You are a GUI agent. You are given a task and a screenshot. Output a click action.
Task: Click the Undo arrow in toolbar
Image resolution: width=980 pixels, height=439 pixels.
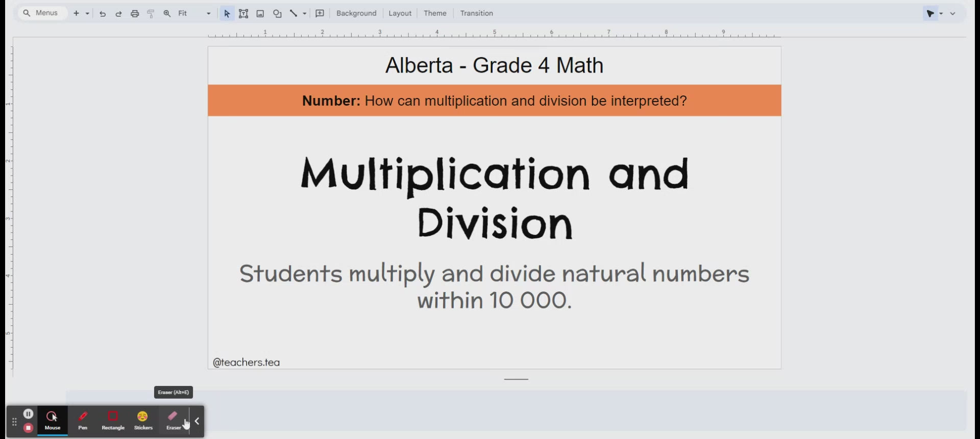pyautogui.click(x=103, y=14)
